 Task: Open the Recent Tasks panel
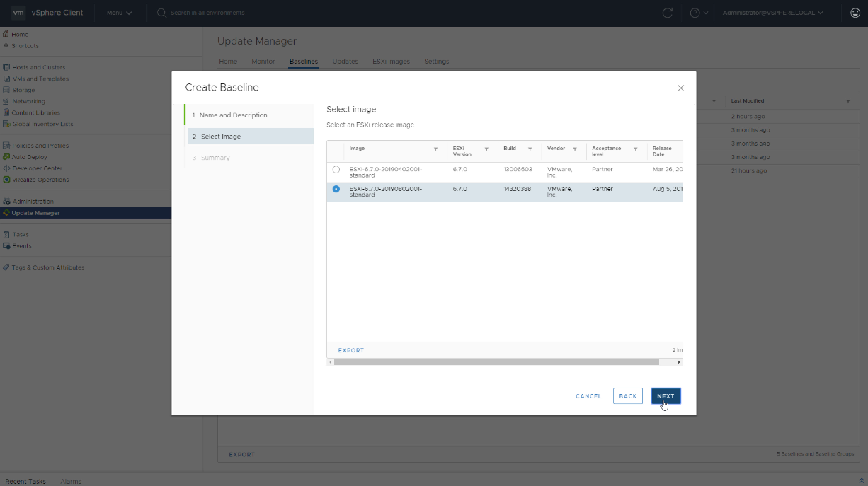point(25,481)
